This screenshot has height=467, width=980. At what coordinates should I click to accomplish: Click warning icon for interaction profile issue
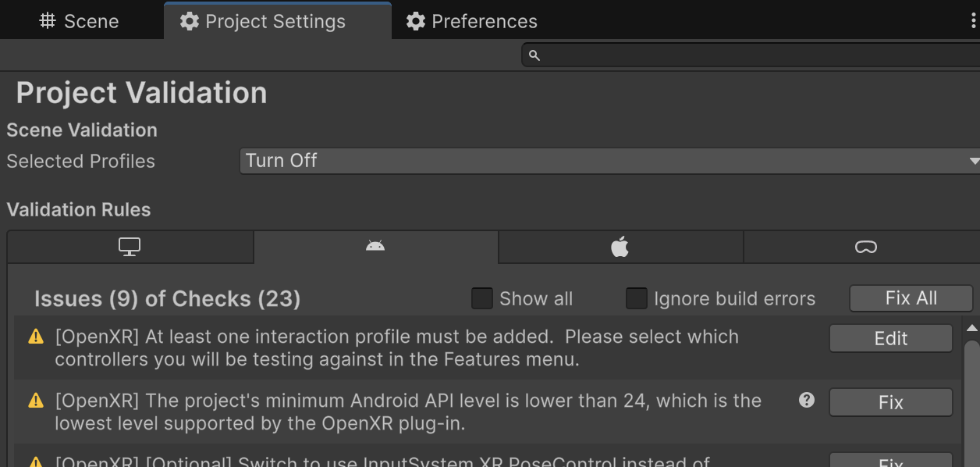tap(36, 337)
